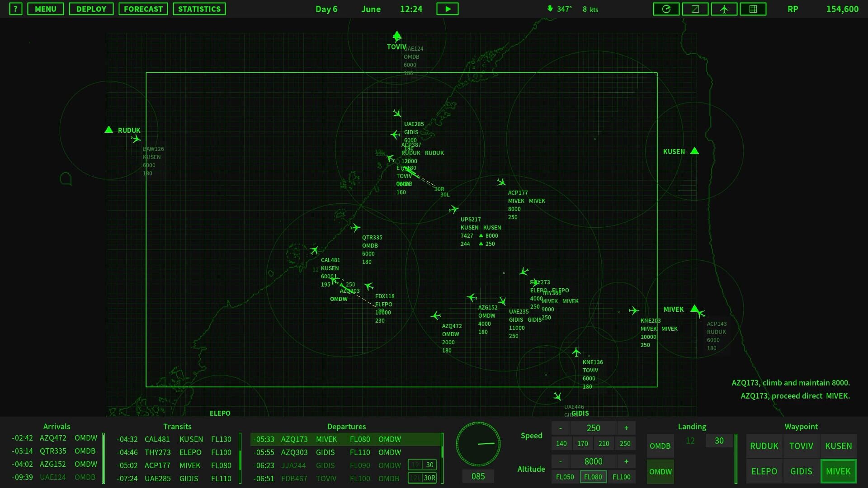This screenshot has width=868, height=488.
Task: Open the STATISTICS menu
Action: point(199,9)
